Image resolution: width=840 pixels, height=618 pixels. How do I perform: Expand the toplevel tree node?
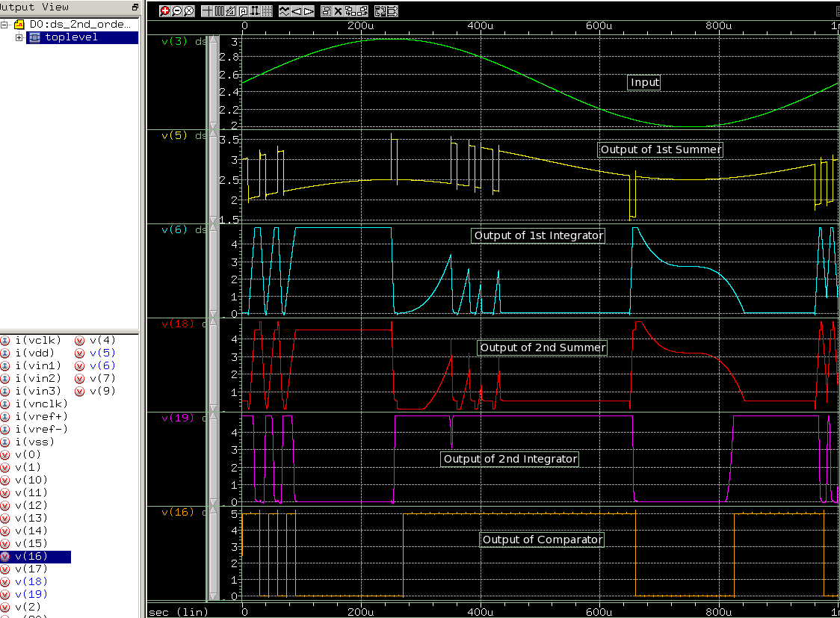pos(19,37)
